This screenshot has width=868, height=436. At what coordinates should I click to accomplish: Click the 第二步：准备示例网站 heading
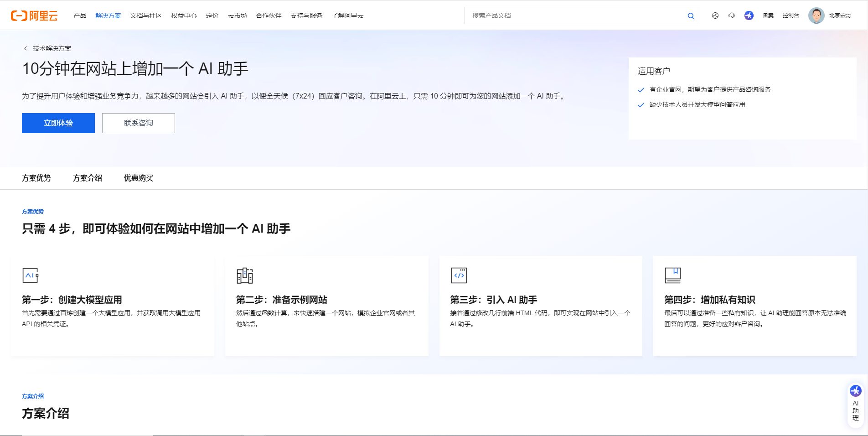(x=282, y=300)
